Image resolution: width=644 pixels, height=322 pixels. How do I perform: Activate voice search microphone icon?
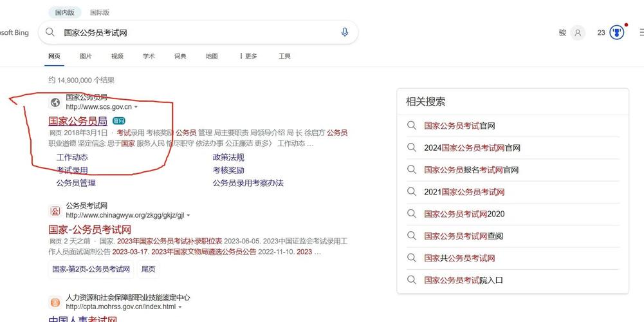point(345,32)
